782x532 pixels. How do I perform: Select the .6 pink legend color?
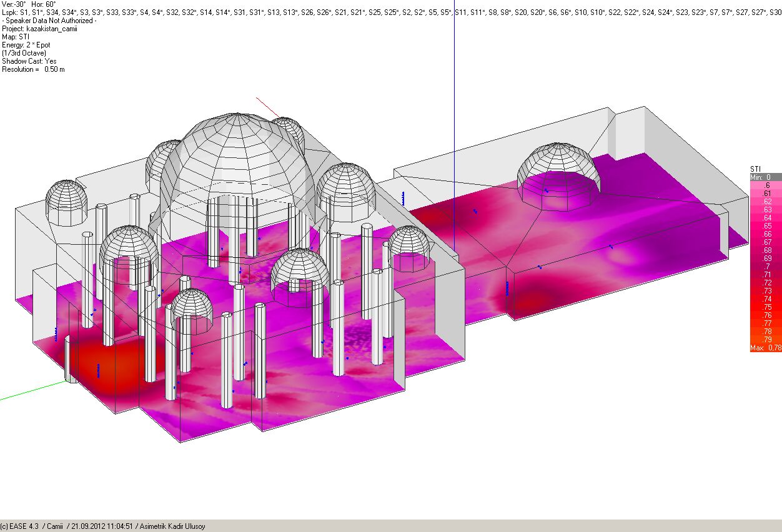pos(765,185)
